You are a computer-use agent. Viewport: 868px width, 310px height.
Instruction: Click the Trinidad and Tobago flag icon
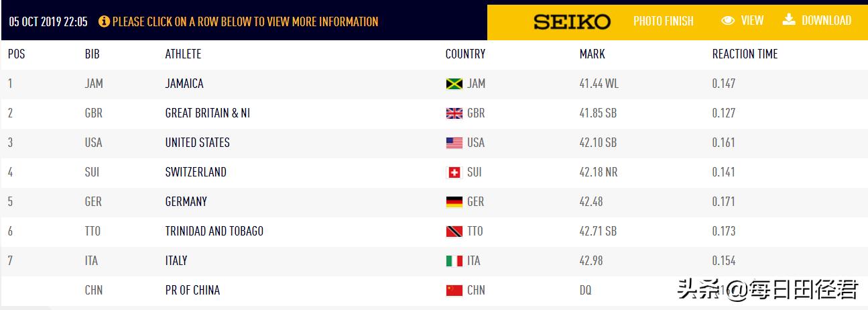pyautogui.click(x=454, y=231)
